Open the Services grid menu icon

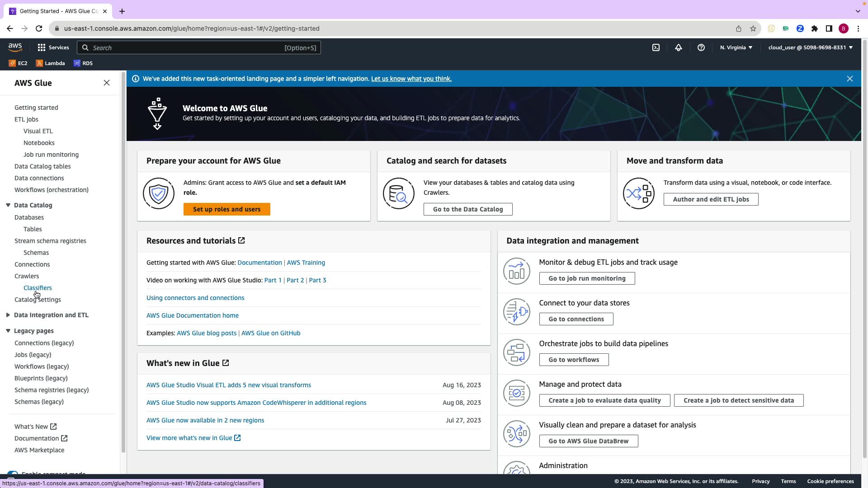click(41, 47)
